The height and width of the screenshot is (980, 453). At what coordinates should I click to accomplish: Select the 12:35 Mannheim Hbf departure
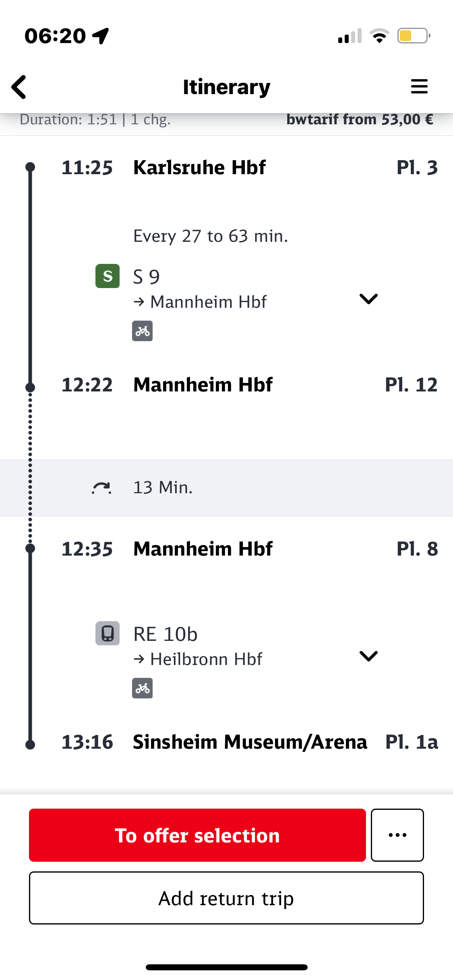tap(203, 549)
